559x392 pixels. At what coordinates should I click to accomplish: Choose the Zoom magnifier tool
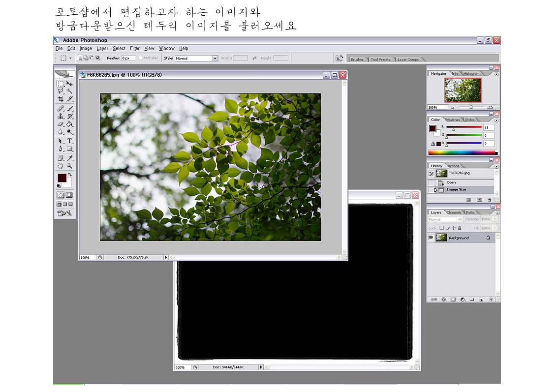tap(70, 166)
